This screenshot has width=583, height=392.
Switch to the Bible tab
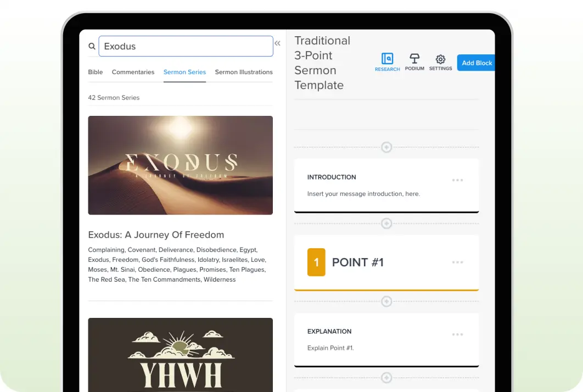click(95, 72)
